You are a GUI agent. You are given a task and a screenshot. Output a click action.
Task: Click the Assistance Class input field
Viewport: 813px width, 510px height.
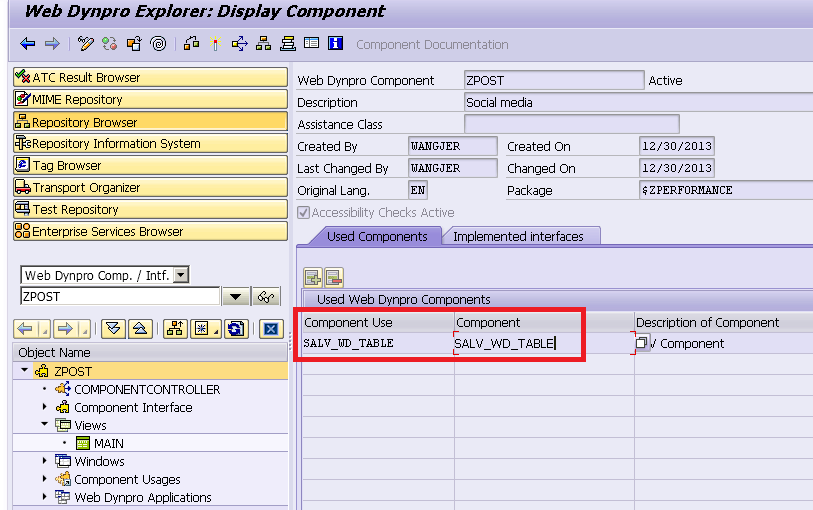pos(571,124)
